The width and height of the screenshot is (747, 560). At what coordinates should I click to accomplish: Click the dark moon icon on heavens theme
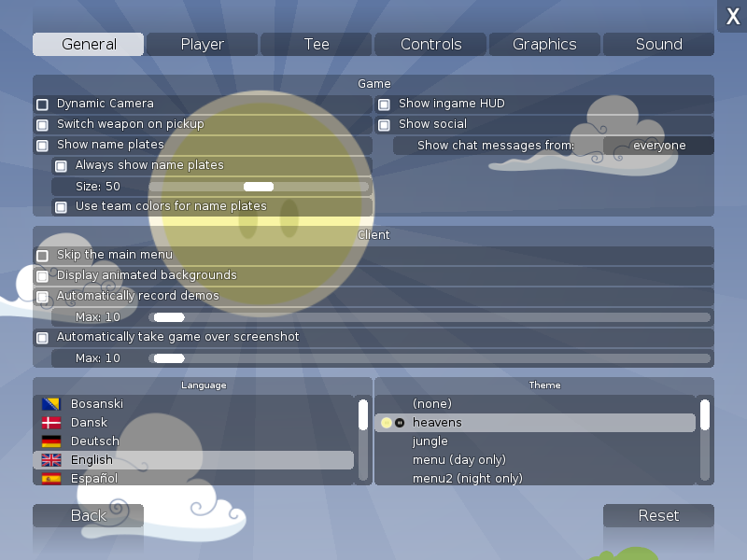pyautogui.click(x=400, y=423)
